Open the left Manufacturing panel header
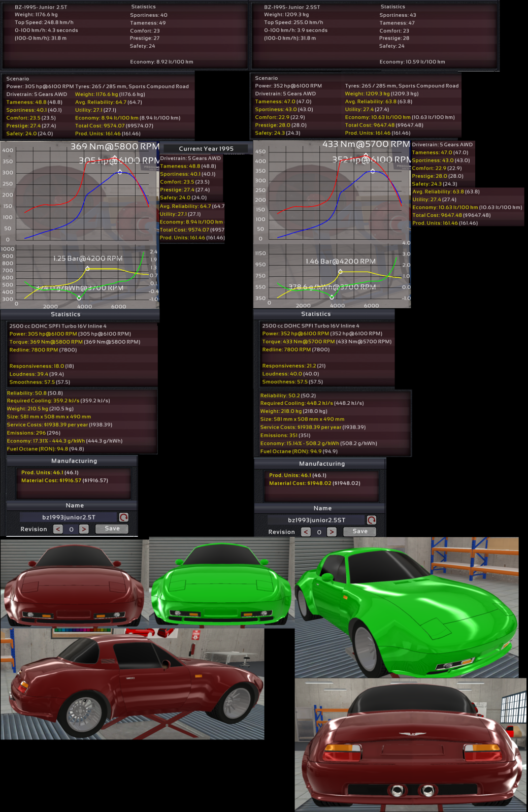 pos(74,461)
